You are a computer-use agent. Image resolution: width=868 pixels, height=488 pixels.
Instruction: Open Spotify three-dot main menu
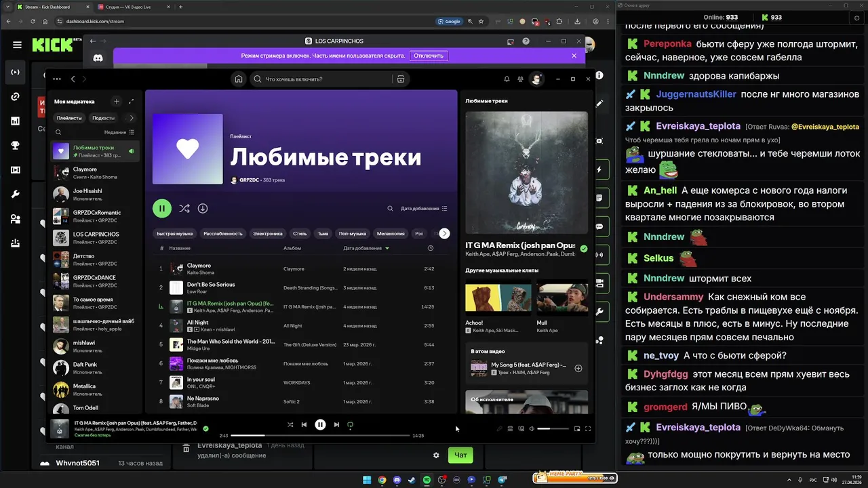click(57, 79)
